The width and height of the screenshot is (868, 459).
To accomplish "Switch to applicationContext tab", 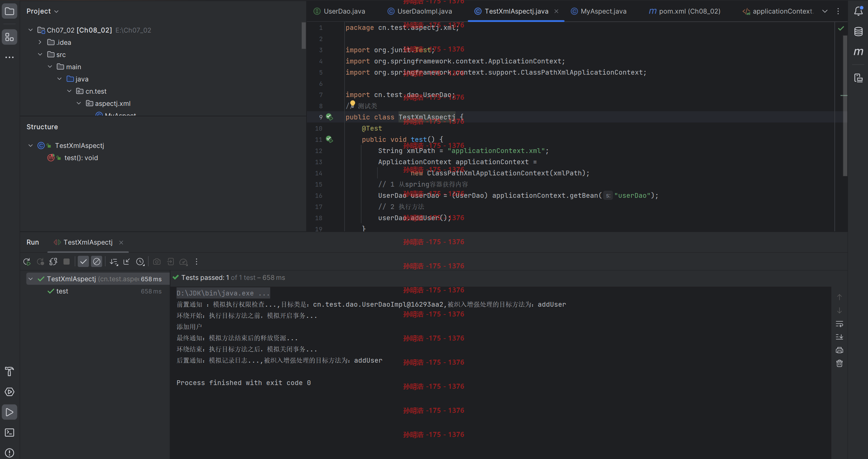I will (778, 11).
